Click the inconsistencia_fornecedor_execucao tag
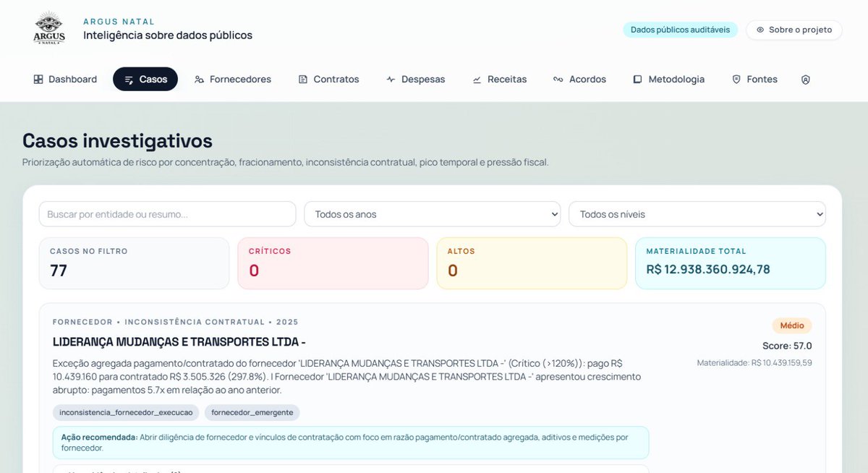The height and width of the screenshot is (473, 868). [x=126, y=412]
